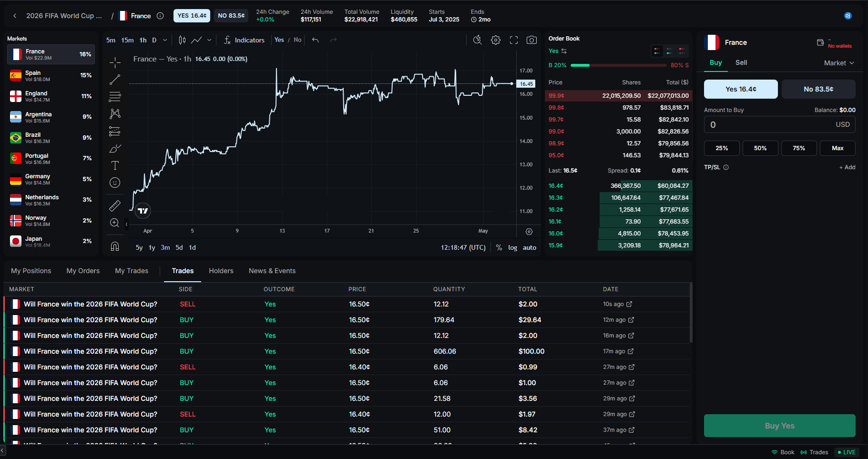868x459 pixels.
Task: Select the brush drawing tool
Action: pyautogui.click(x=115, y=148)
